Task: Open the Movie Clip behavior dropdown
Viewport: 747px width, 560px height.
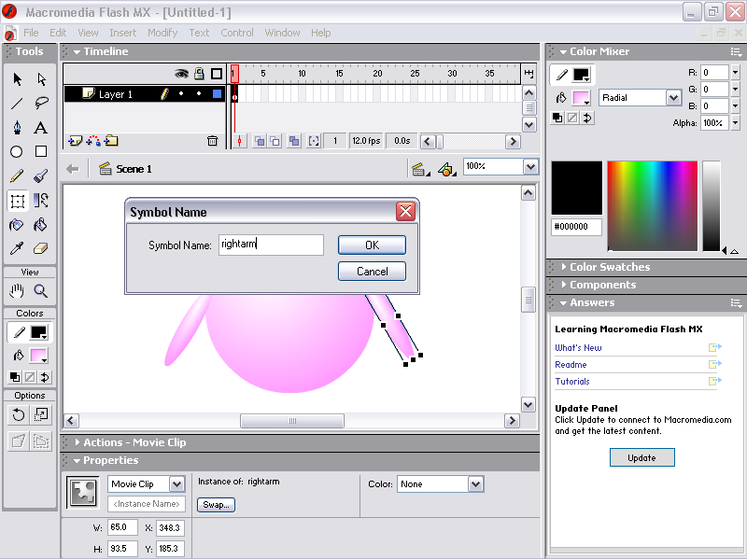Action: click(176, 484)
